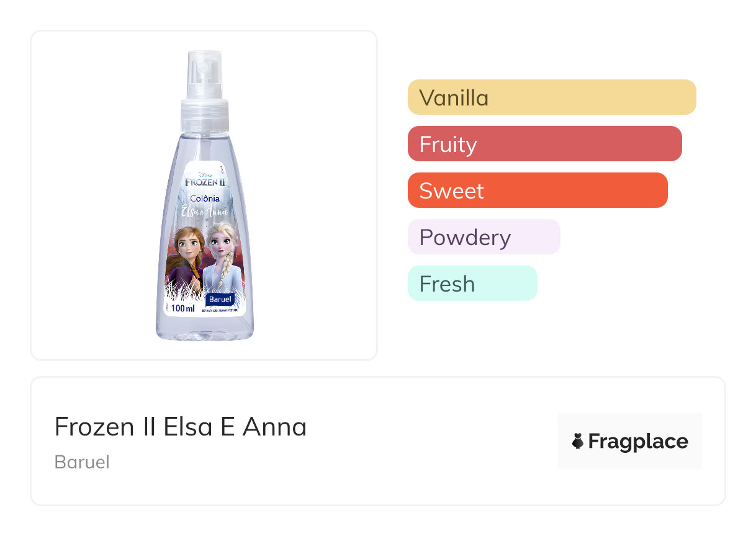Select the Fruity accord bar
756x536 pixels.
[544, 144]
